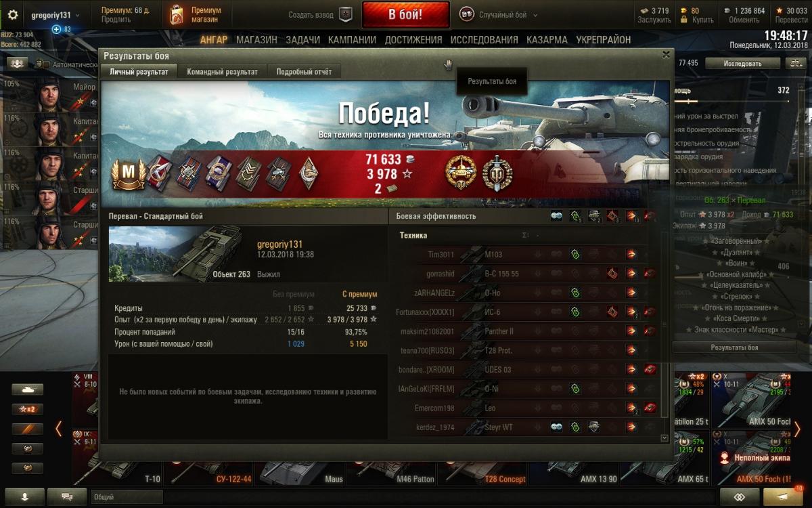The height and width of the screenshot is (508, 812).
Task: Click the platoon creation badge icon
Action: tap(346, 14)
